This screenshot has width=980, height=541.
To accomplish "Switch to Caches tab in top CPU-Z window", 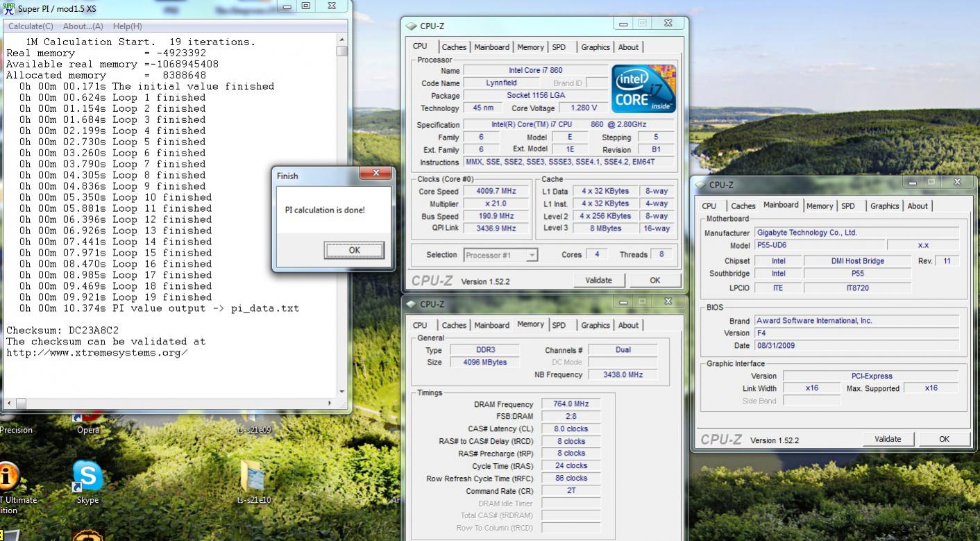I will pos(454,47).
